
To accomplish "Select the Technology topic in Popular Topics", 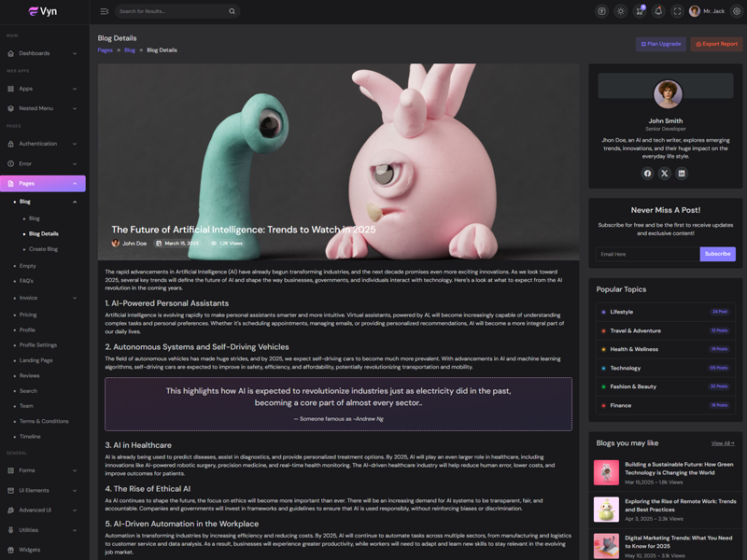I will (x=626, y=368).
